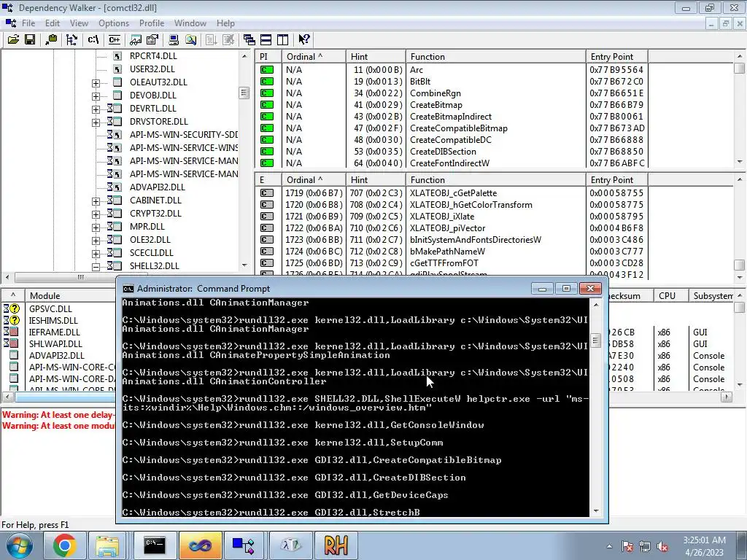Click the Context Help arrow-question icon

point(304,39)
